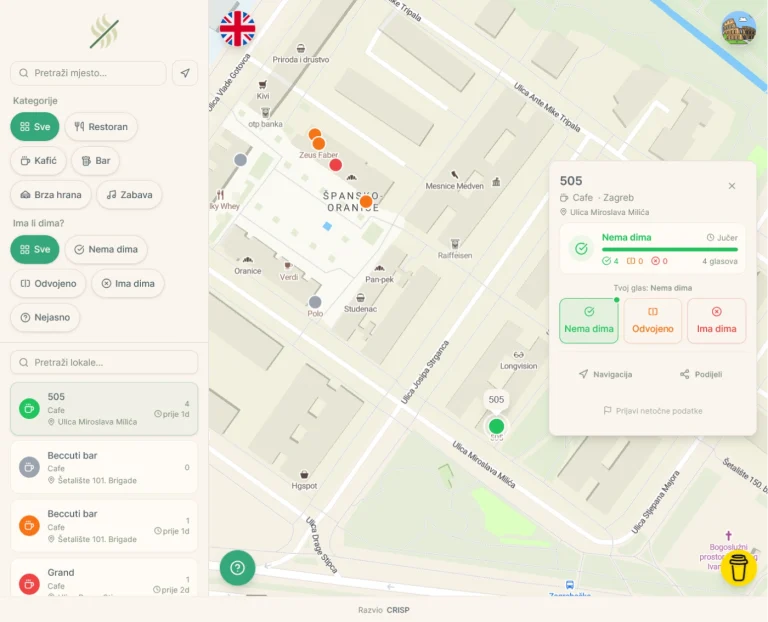This screenshot has height=622, width=768.
Task: Click the red map marker near Zeus Faber
Action: pyautogui.click(x=336, y=165)
